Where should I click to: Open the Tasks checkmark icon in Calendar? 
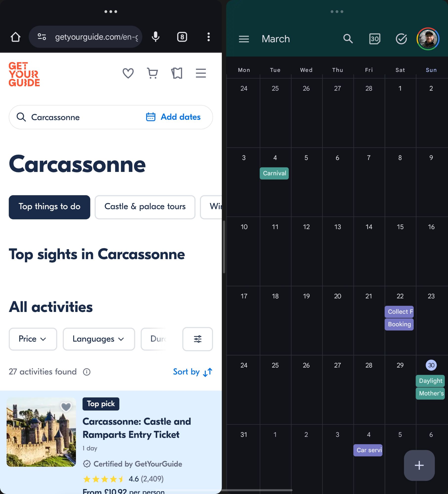pos(401,39)
